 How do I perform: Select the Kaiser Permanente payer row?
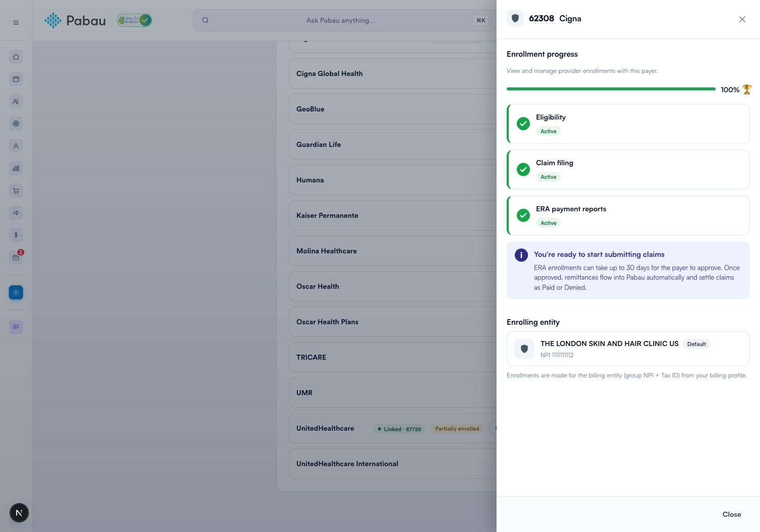click(x=393, y=215)
